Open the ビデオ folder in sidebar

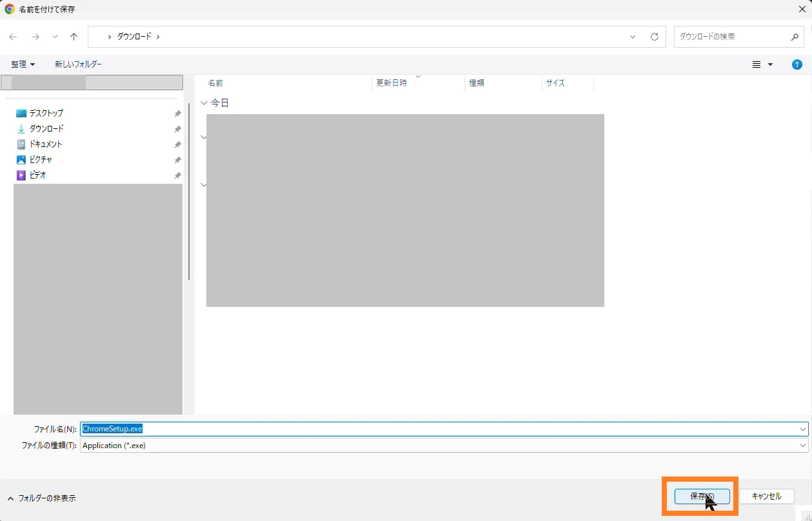[37, 175]
